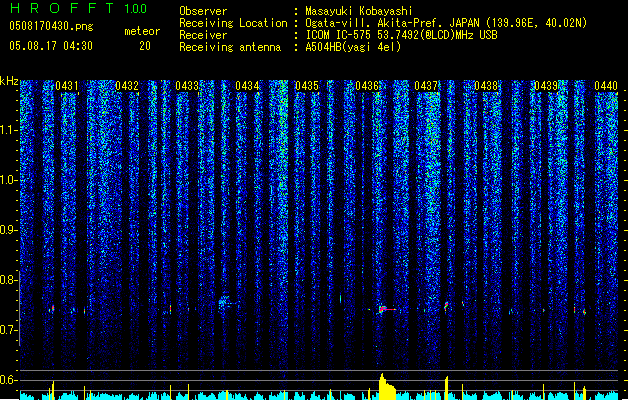Click the 0433 time marker

187,86
